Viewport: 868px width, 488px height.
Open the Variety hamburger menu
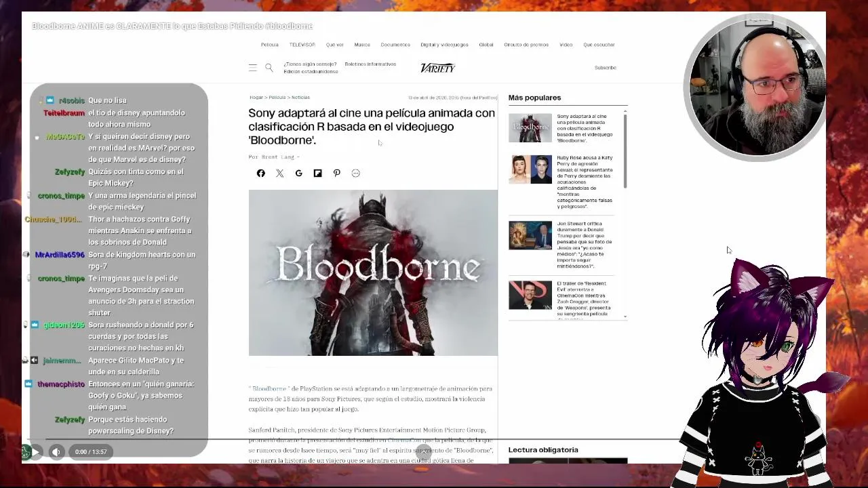[253, 68]
